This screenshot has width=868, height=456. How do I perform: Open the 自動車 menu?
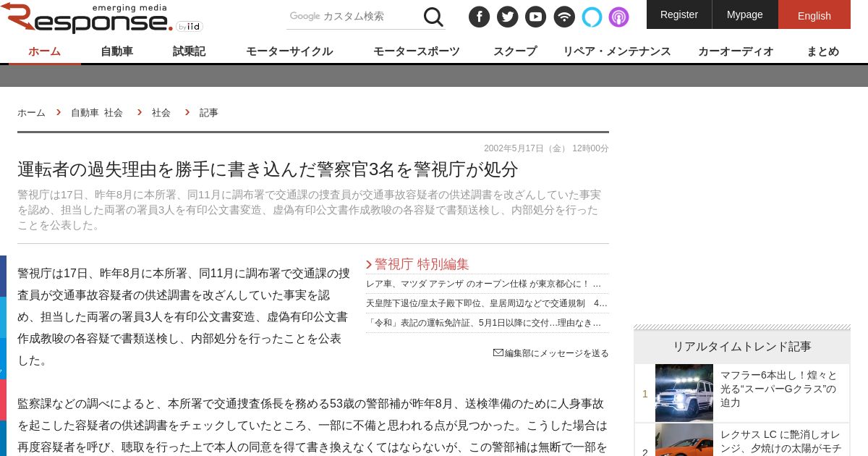click(x=117, y=51)
